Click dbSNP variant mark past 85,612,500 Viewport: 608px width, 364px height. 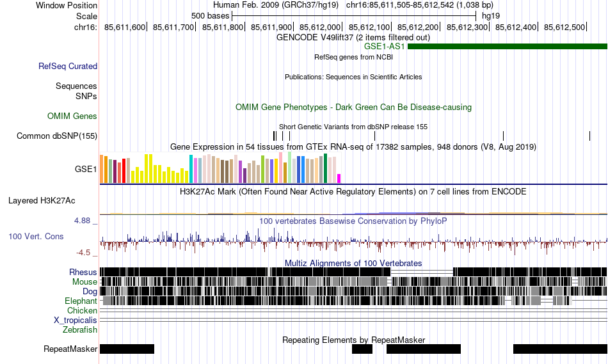point(590,136)
